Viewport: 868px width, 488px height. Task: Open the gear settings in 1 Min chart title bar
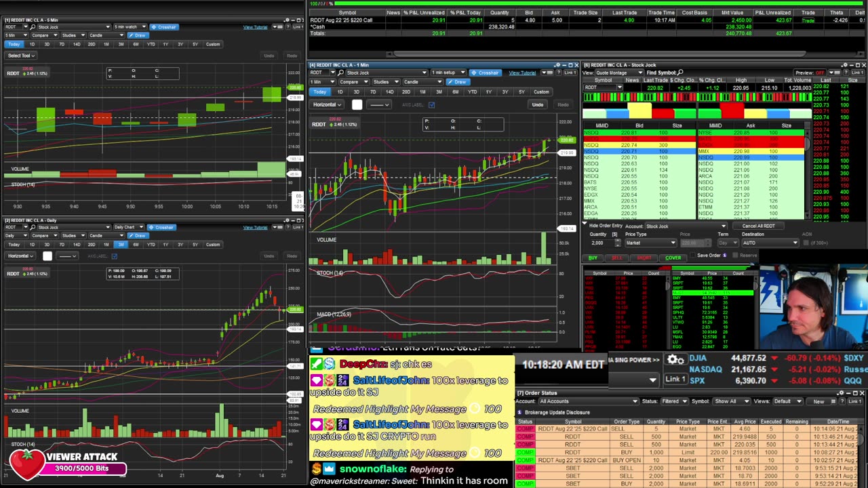tap(557, 65)
